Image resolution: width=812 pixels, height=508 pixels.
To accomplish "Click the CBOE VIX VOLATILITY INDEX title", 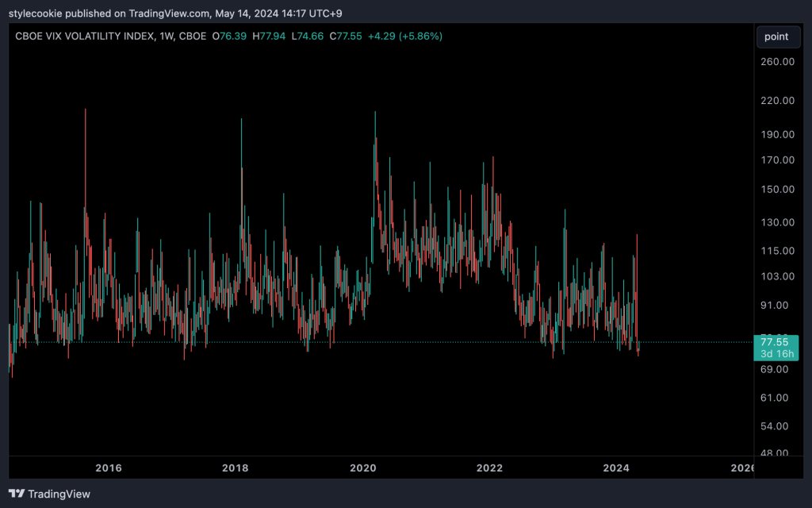I will [x=94, y=37].
